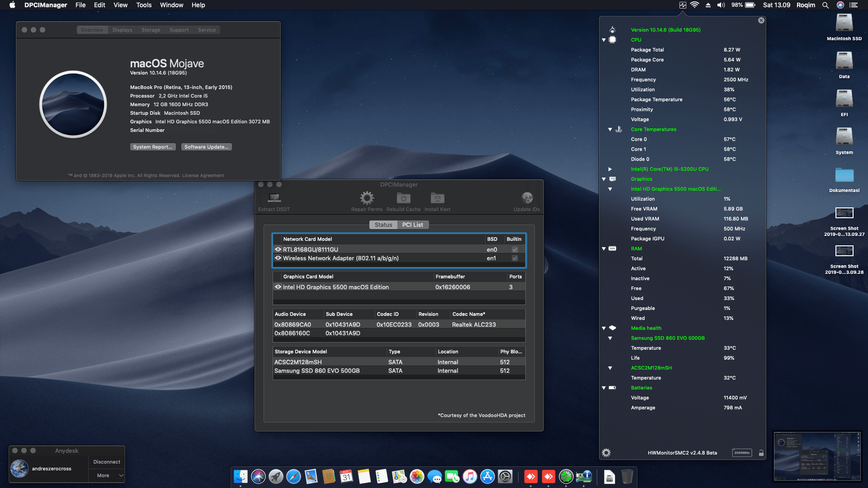The image size is (868, 488).
Task: Collapse the ACSC2M128mSH group in HWMonitor
Action: click(x=610, y=368)
